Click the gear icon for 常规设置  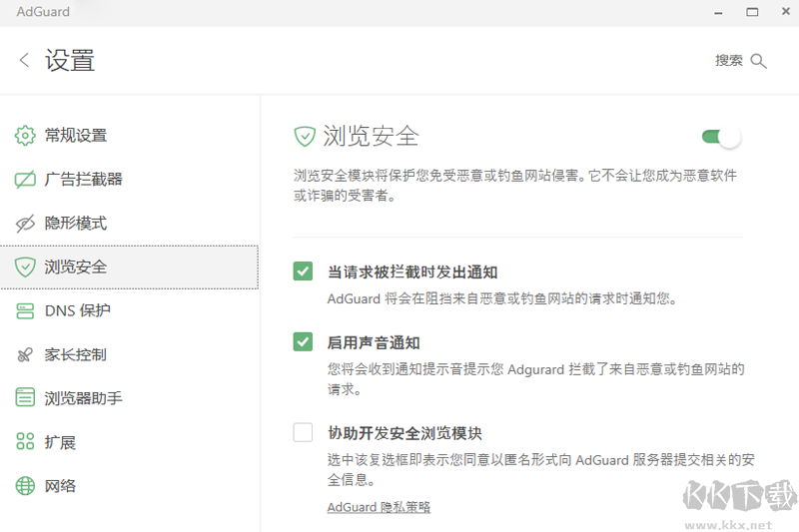25,136
